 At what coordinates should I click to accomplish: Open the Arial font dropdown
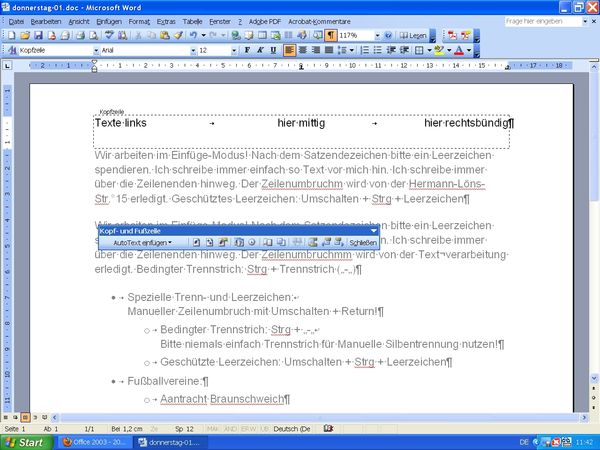tap(193, 50)
